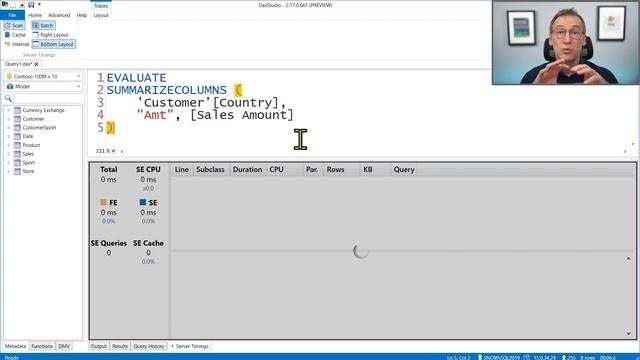The width and height of the screenshot is (640, 360).
Task: Open the Model selection dropdown
Action: pyautogui.click(x=43, y=87)
